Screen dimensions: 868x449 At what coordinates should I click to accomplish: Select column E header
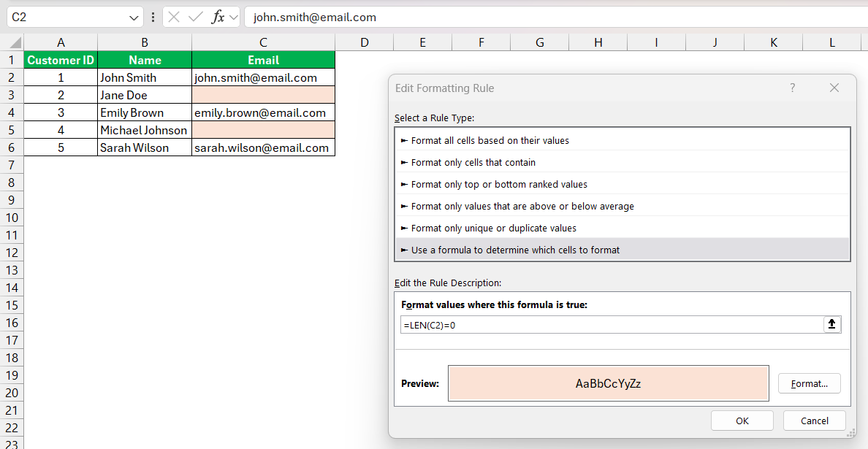click(x=422, y=42)
